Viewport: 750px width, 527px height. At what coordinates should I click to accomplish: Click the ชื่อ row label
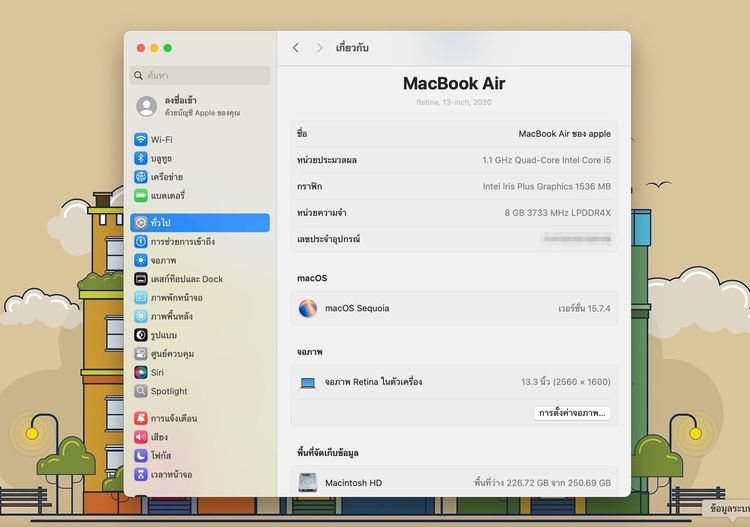[302, 133]
